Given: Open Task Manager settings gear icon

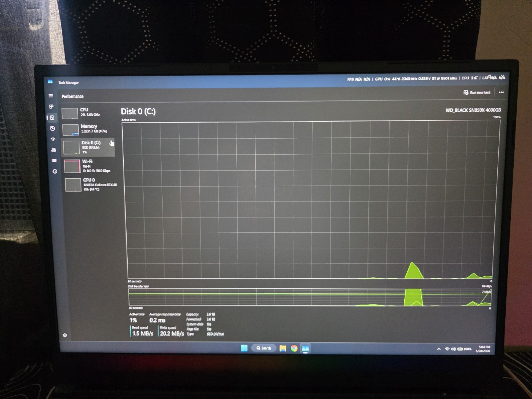Looking at the screenshot, I should (65, 335).
